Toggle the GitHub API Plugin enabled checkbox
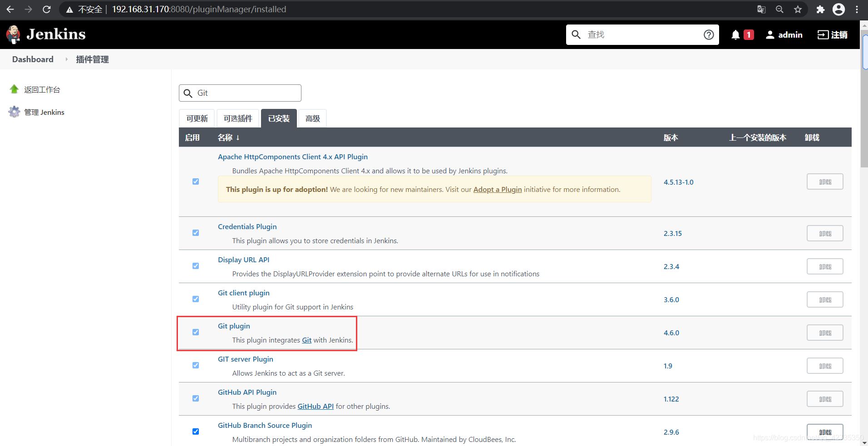868x446 pixels. 196,398
